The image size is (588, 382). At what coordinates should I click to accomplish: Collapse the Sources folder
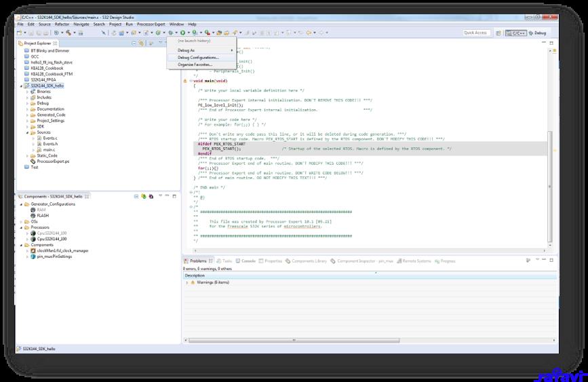(28, 132)
